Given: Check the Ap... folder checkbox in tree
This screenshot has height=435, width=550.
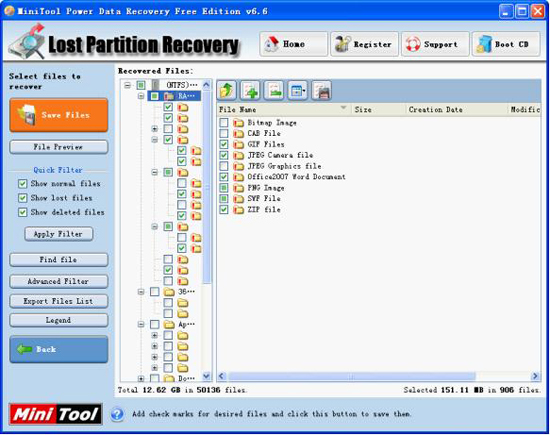Looking at the screenshot, I should 154,324.
